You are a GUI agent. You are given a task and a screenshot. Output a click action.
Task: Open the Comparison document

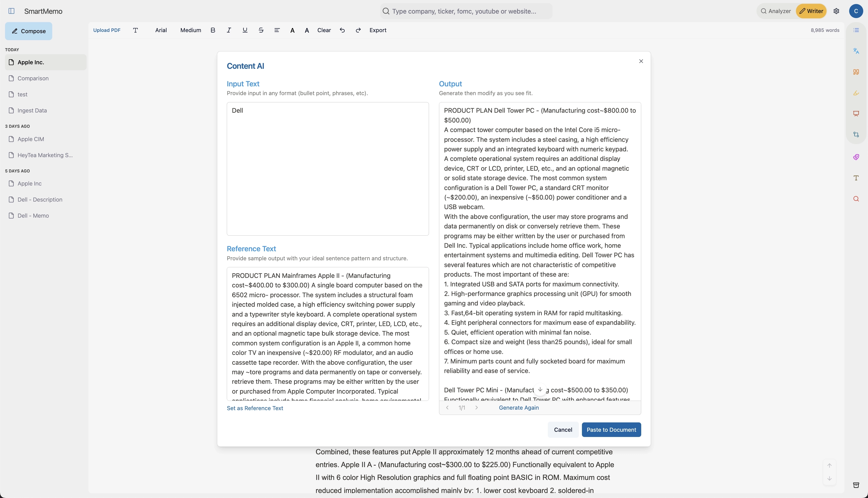[x=46, y=78]
